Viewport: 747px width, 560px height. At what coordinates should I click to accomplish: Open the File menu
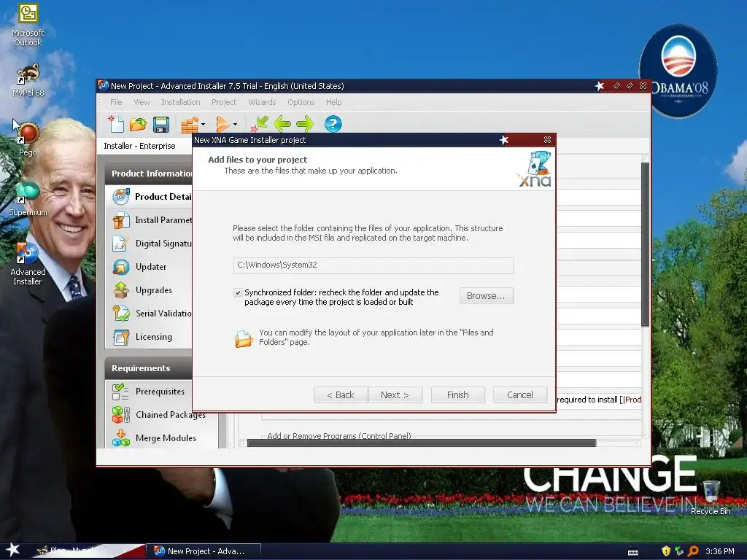(116, 102)
